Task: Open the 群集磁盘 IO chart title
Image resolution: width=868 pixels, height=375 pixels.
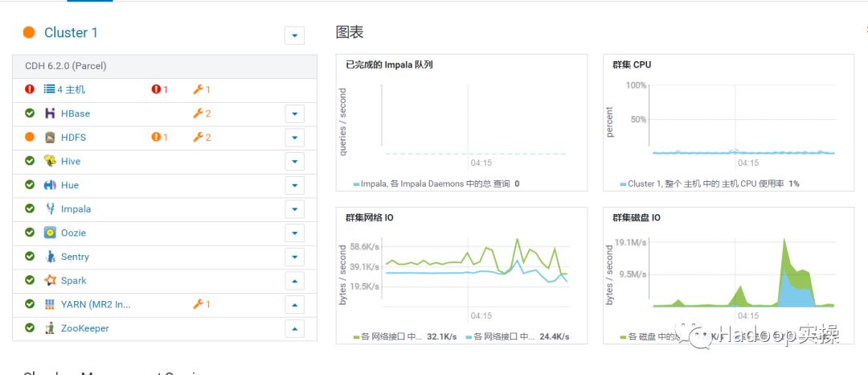Action: click(x=636, y=218)
